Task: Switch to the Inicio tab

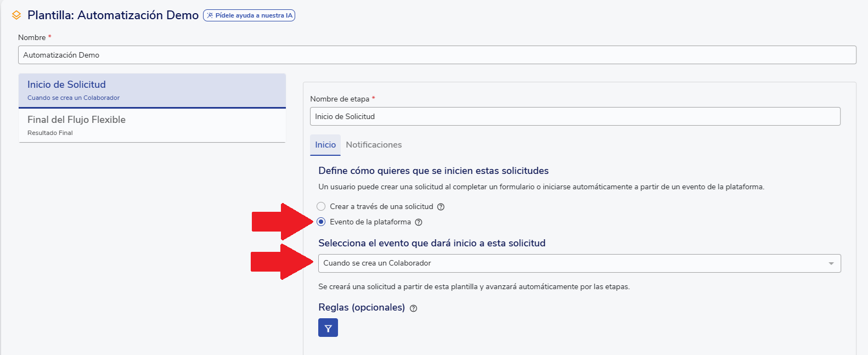Action: point(325,145)
